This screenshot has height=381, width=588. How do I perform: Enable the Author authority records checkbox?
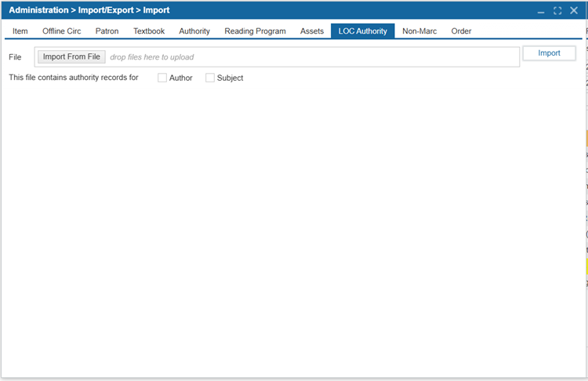coord(162,78)
